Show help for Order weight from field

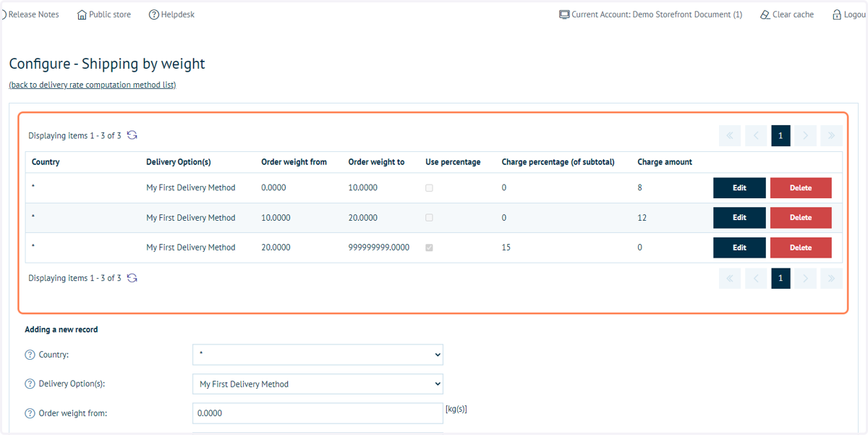30,413
